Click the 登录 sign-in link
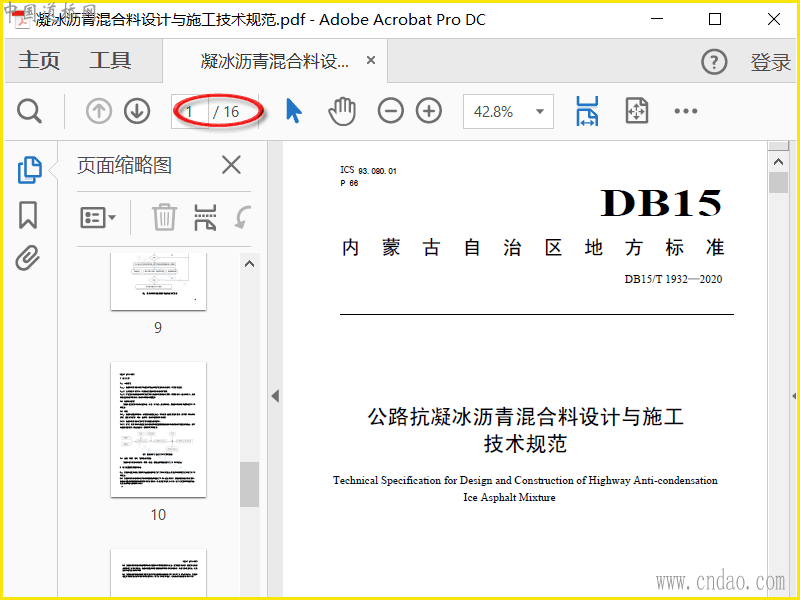800x600 pixels. point(770,62)
